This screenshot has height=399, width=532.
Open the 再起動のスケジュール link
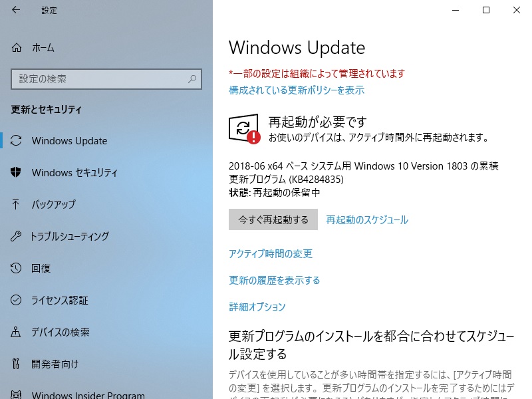point(367,220)
